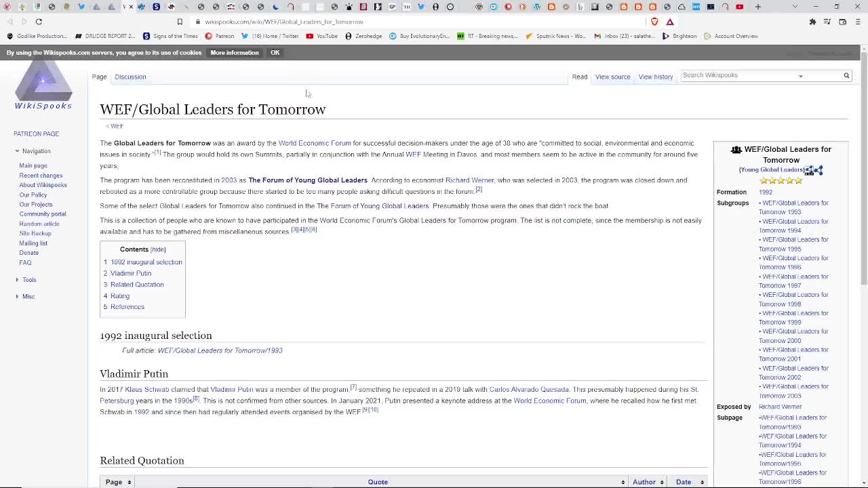Open a new browser tab with plus
Screen dimensions: 868x488
pos(758,7)
